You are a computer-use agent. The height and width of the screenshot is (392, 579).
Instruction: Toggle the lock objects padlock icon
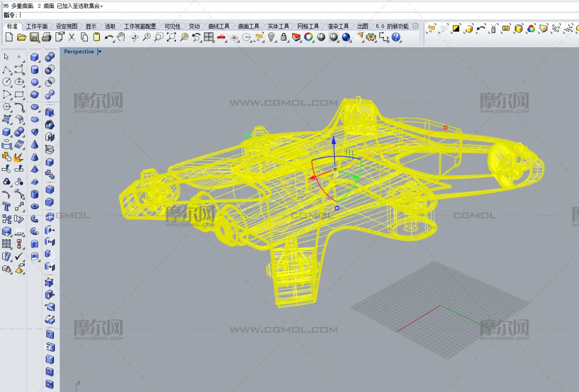click(x=284, y=37)
